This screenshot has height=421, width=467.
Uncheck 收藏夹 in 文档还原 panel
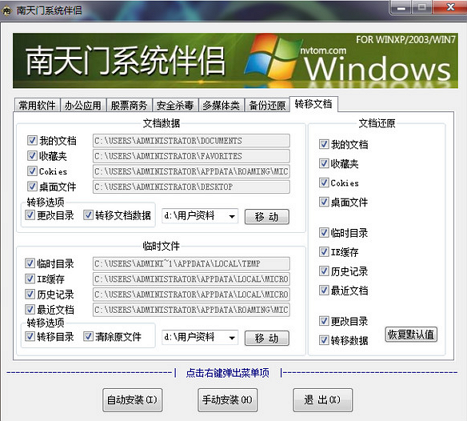pyautogui.click(x=324, y=163)
